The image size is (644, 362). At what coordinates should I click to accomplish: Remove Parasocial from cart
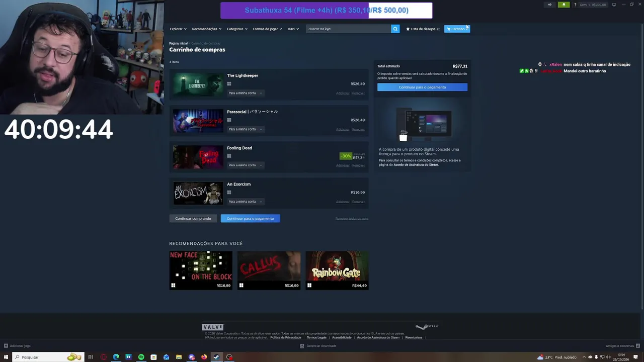(358, 129)
